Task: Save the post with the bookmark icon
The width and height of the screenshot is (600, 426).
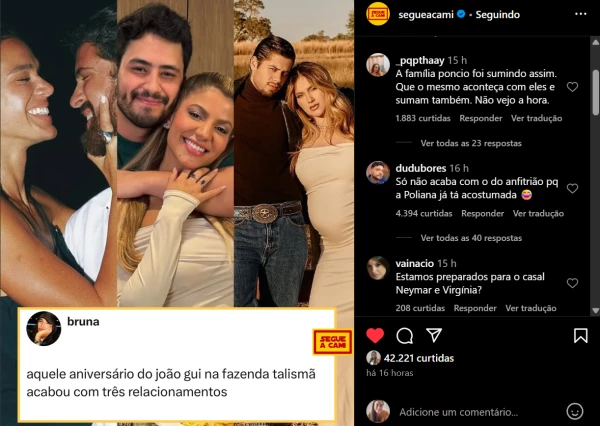Action: pyautogui.click(x=580, y=336)
